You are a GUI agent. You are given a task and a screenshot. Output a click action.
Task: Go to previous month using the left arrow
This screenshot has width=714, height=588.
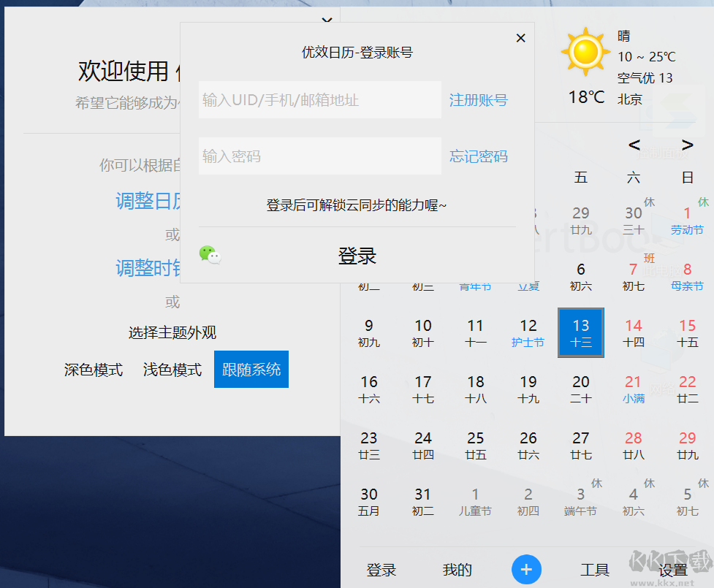634,145
